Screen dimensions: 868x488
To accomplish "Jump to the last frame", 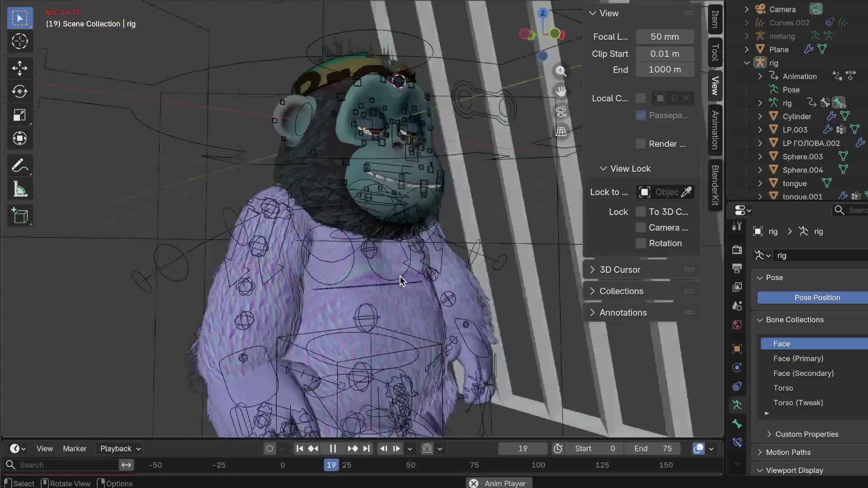I will [367, 449].
